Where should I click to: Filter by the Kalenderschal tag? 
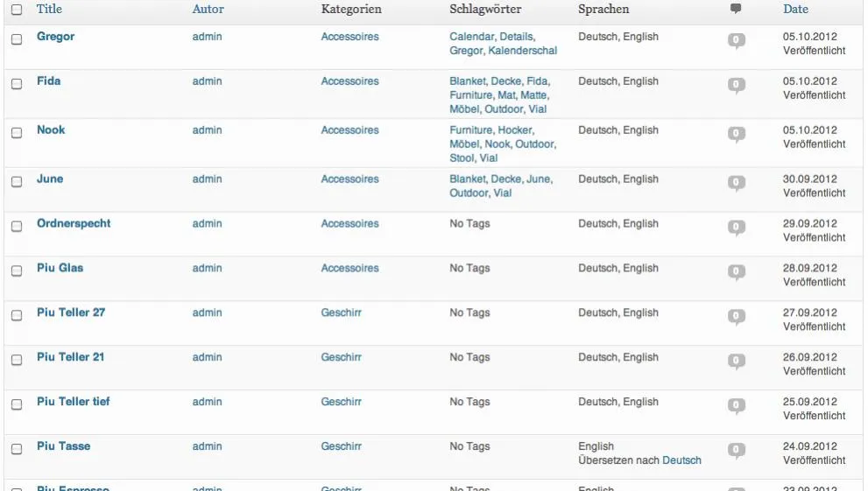coord(523,51)
